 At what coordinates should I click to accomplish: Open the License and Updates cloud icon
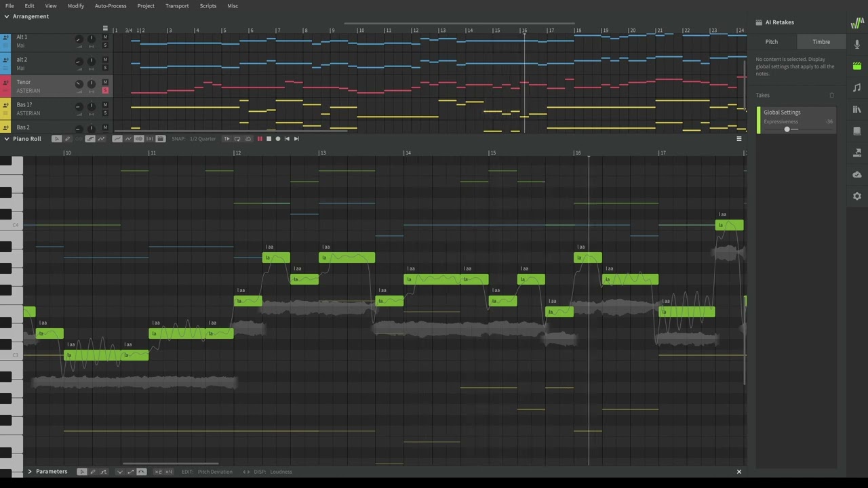click(857, 174)
